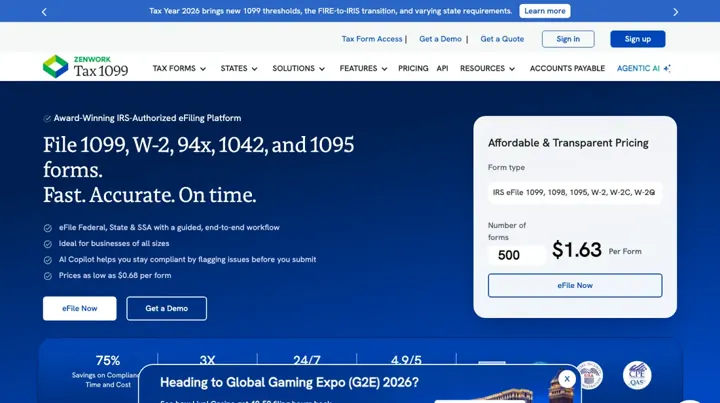
Task: Click the 4.9/5 rating statistic
Action: click(406, 360)
